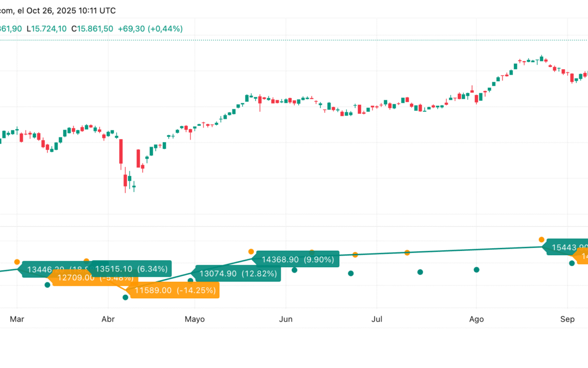Click the green dot directly above Ago
This screenshot has height=368, width=588.
[476, 269]
